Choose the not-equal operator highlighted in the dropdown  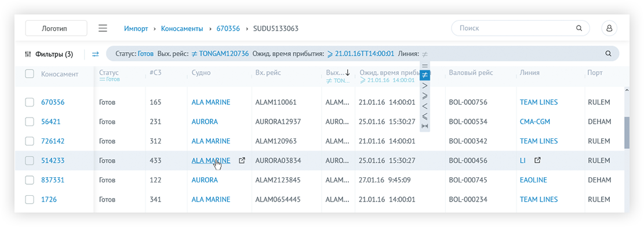click(425, 75)
